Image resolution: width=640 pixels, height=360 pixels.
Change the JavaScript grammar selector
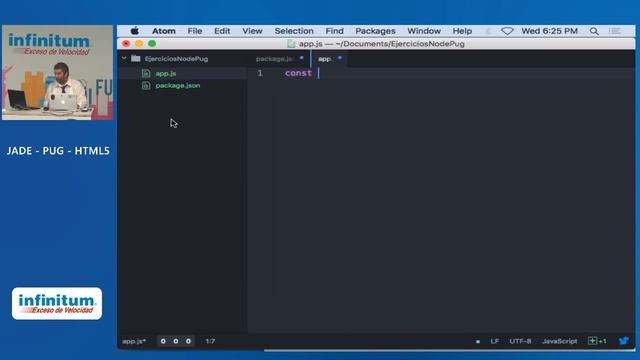(560, 341)
